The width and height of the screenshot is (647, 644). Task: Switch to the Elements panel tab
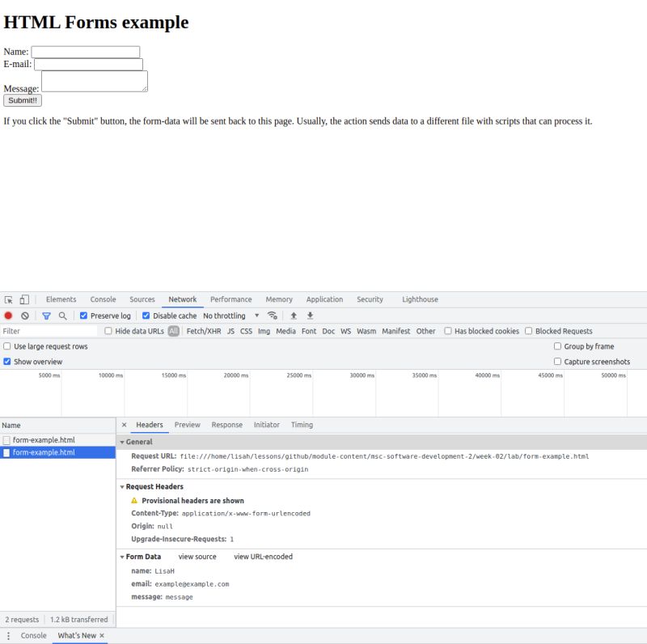click(x=61, y=299)
